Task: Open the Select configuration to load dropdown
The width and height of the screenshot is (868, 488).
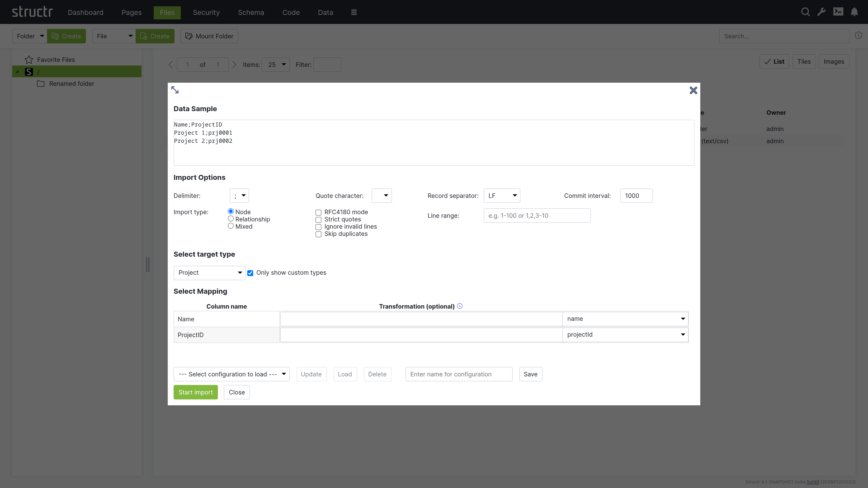Action: point(231,374)
